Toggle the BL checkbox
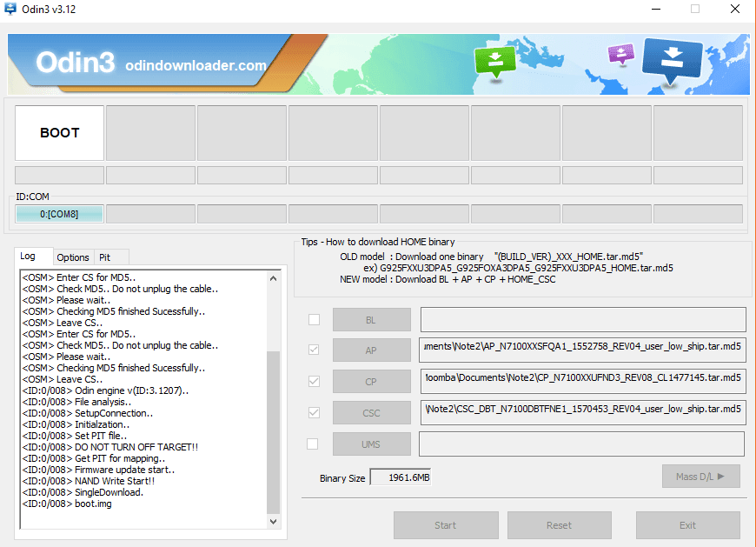756x547 pixels. point(314,319)
